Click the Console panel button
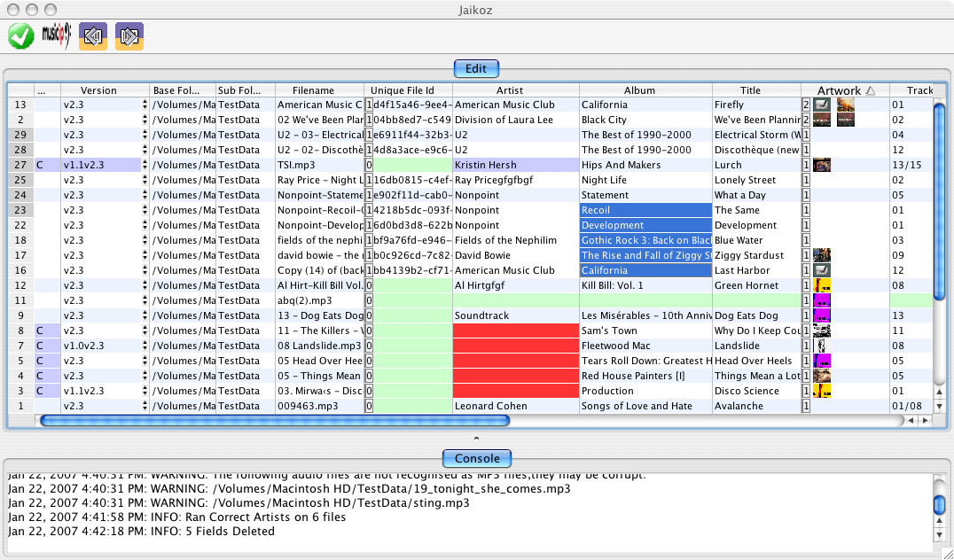Viewport: 954px width, 560px height. click(x=476, y=458)
